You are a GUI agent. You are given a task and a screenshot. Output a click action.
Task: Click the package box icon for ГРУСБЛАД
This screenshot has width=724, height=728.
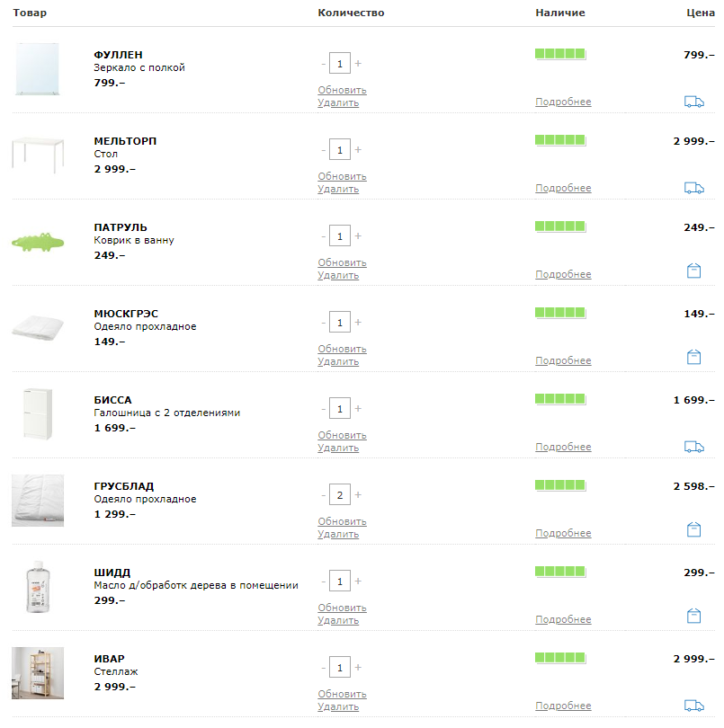point(693,529)
